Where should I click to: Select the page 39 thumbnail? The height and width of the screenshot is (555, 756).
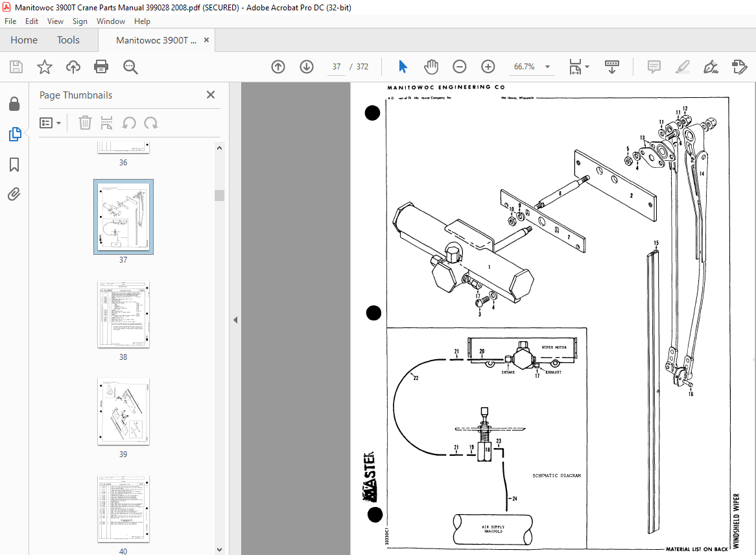coord(123,411)
